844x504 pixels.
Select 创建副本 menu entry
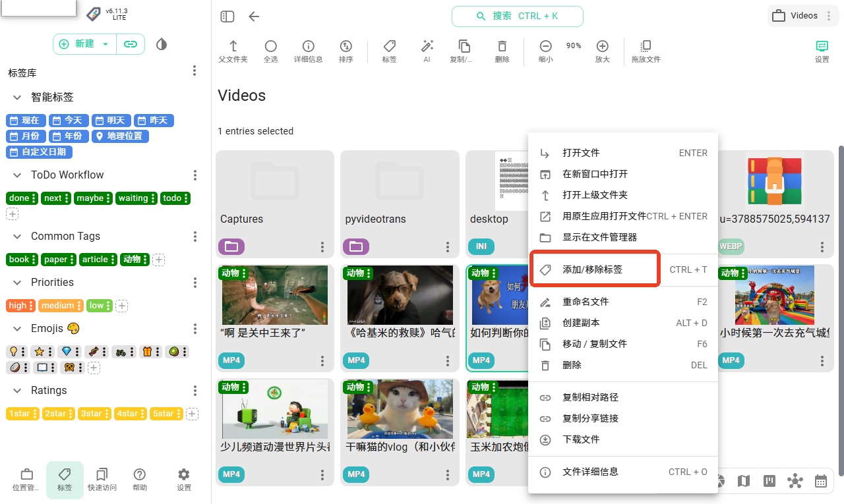click(x=623, y=323)
